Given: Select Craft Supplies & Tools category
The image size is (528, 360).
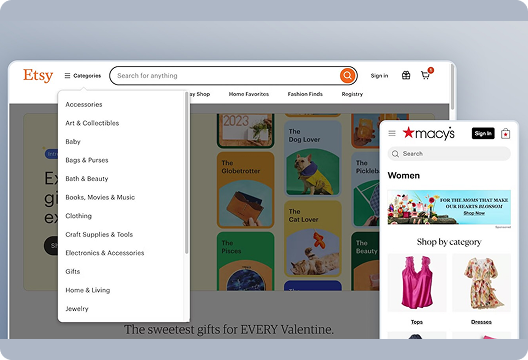Looking at the screenshot, I should 99,234.
